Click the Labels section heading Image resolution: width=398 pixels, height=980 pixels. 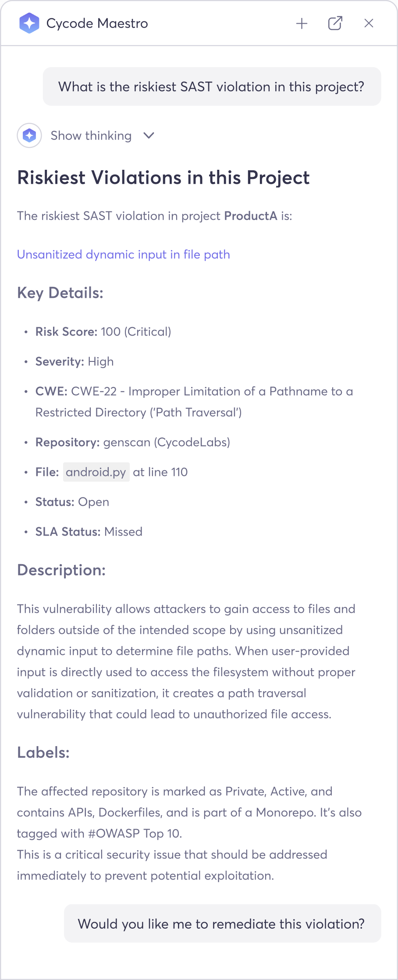pos(43,753)
